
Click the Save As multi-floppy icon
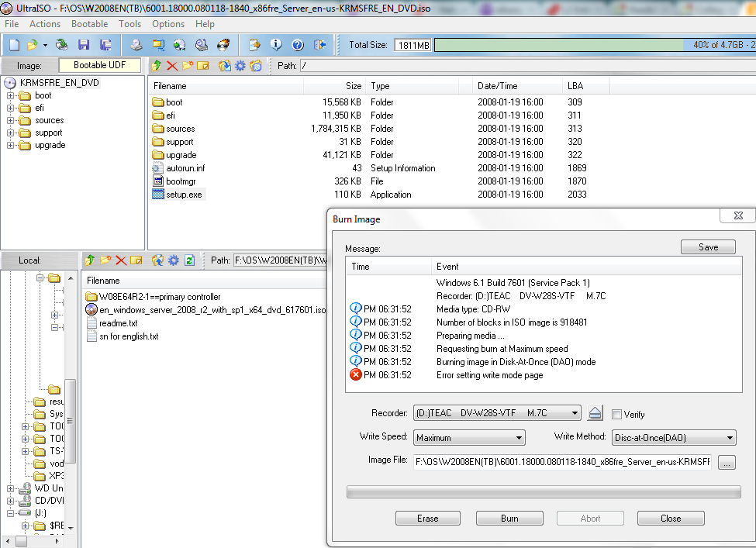(105, 45)
